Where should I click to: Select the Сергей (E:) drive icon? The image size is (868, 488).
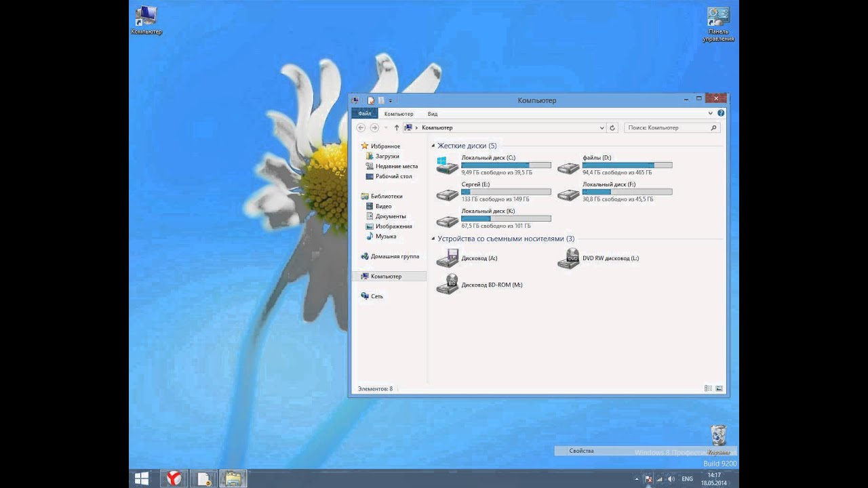447,195
